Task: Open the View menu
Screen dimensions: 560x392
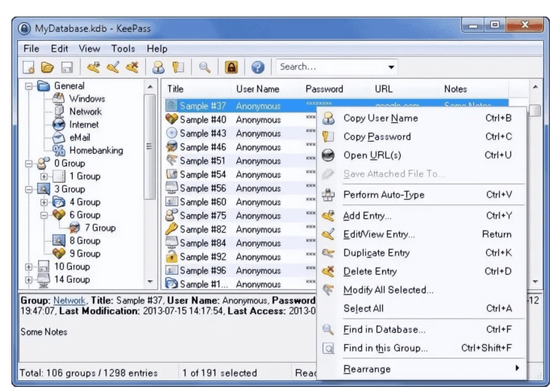Action: [89, 48]
